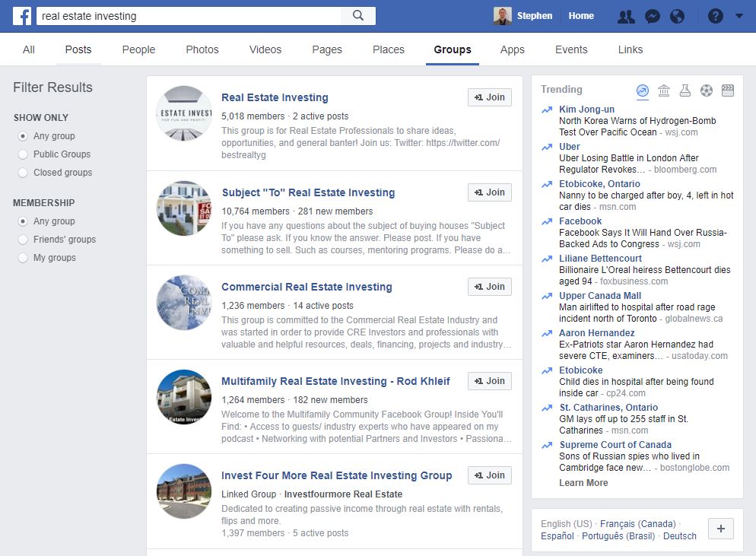
Task: Select Friends' groups under Membership
Action: coord(23,239)
